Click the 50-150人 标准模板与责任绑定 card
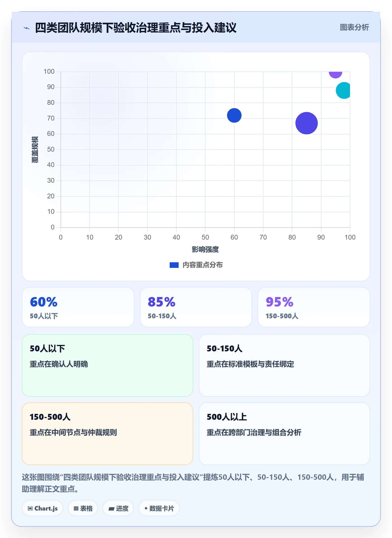392x538 pixels. [x=284, y=365]
